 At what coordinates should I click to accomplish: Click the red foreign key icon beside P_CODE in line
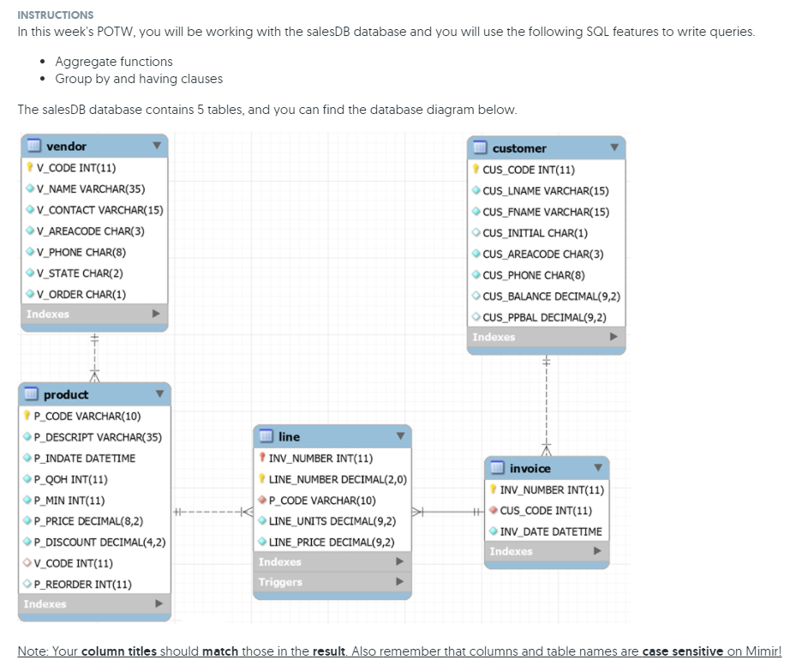point(264,501)
